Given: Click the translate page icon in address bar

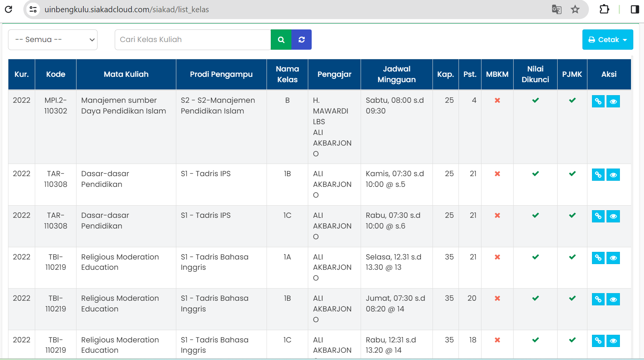Looking at the screenshot, I should click(556, 10).
